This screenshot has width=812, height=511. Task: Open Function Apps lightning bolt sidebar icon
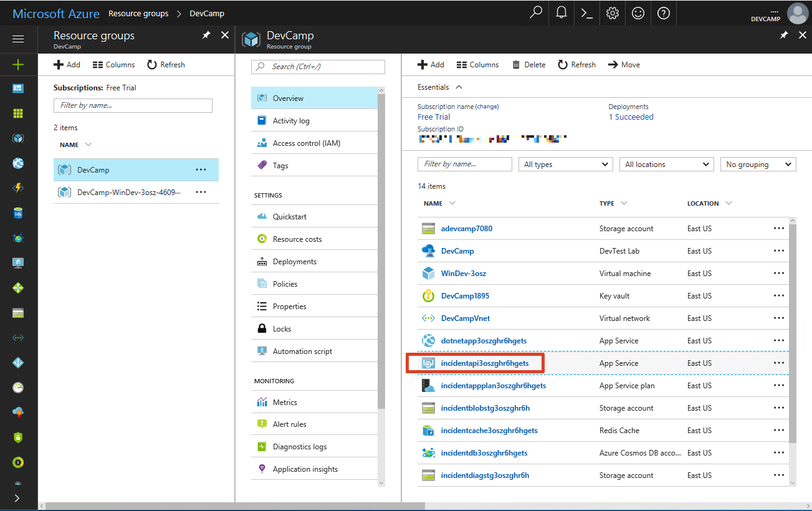(18, 188)
